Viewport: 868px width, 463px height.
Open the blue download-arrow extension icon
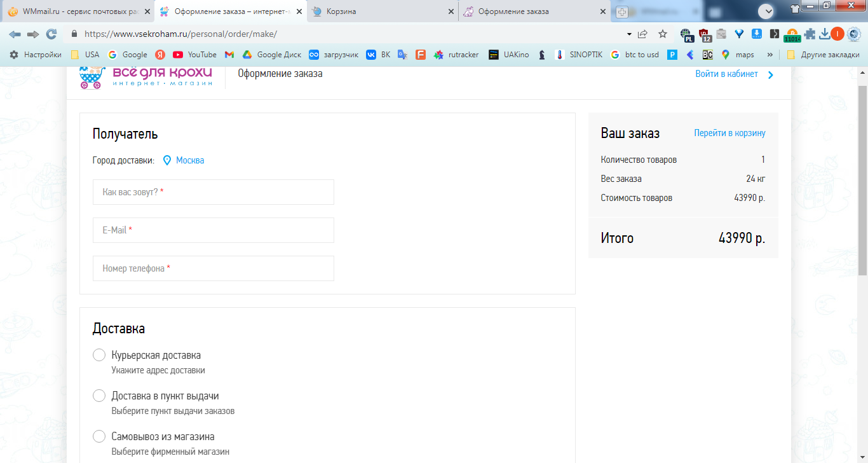pos(757,34)
